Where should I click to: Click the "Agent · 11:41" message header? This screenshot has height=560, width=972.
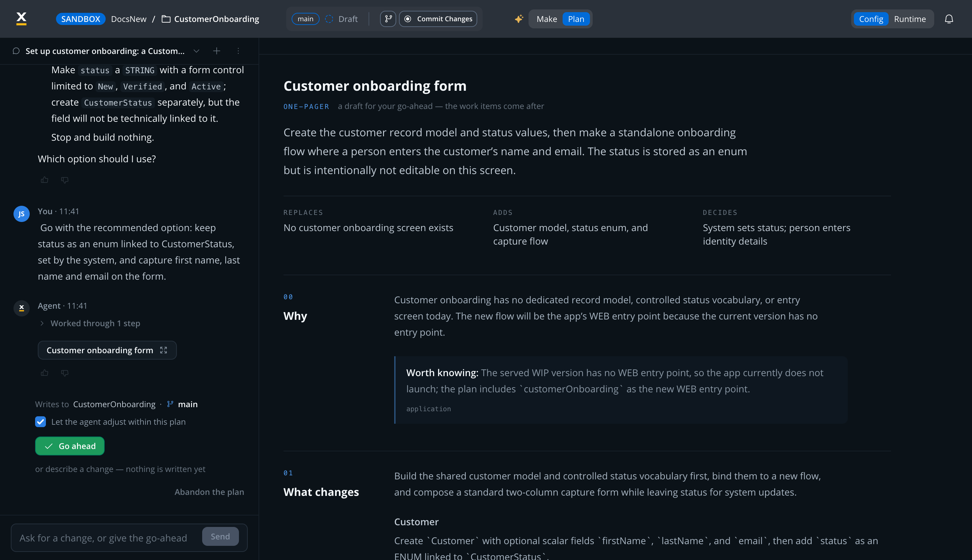(x=62, y=306)
